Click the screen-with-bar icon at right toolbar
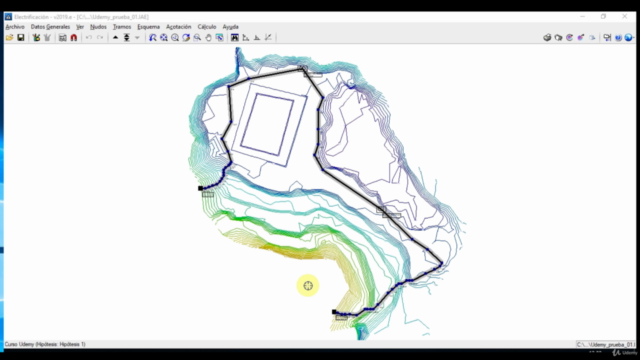This screenshot has height=360, width=640. click(x=607, y=38)
